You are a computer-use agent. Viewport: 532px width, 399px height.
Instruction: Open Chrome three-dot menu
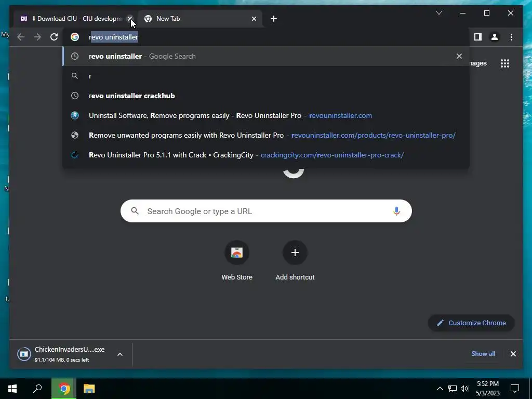(511, 37)
